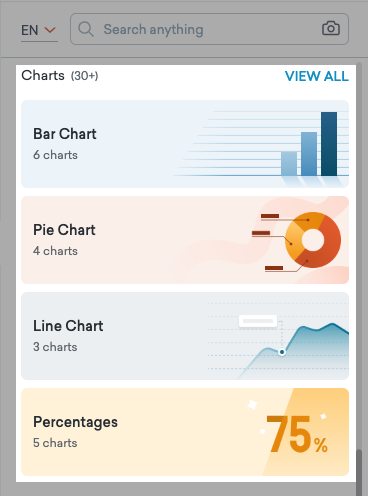
Task: Click the '4 charts' count text
Action: tap(55, 251)
